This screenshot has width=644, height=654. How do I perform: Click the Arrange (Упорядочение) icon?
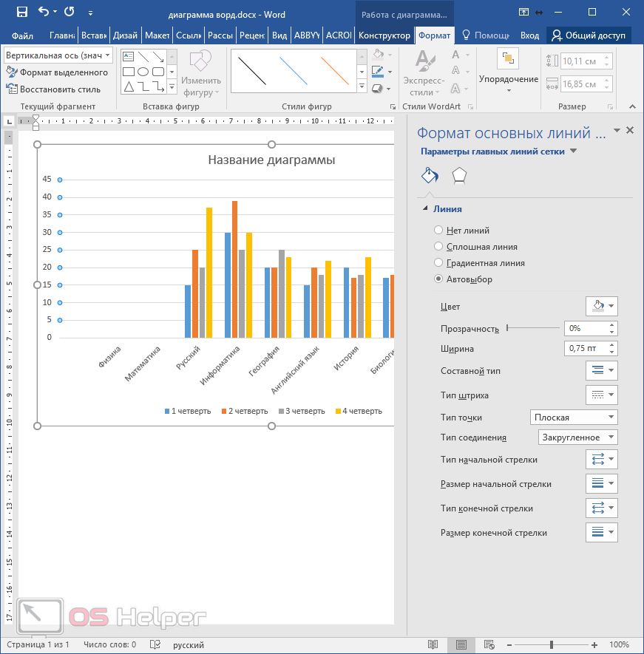point(508,59)
